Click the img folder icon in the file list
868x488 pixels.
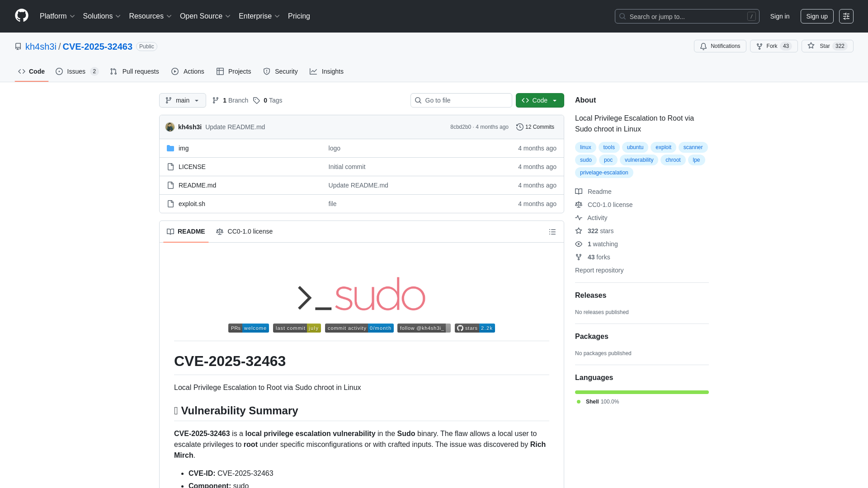point(171,148)
